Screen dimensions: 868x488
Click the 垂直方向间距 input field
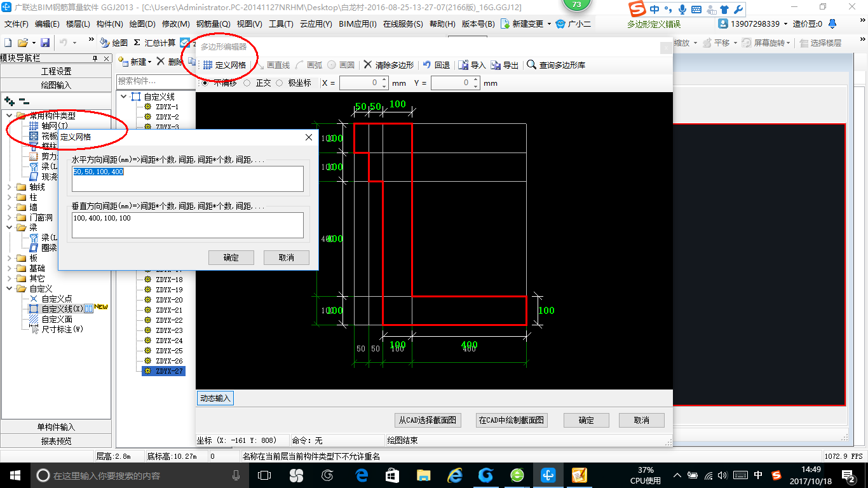pos(187,225)
